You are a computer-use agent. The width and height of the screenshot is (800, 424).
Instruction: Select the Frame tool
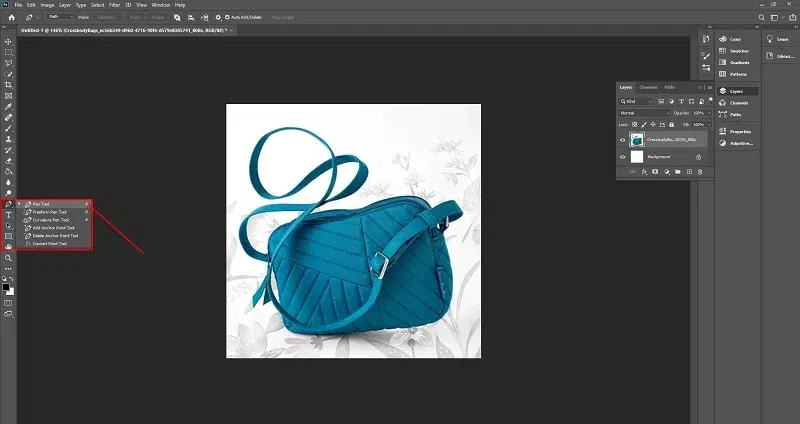point(8,96)
